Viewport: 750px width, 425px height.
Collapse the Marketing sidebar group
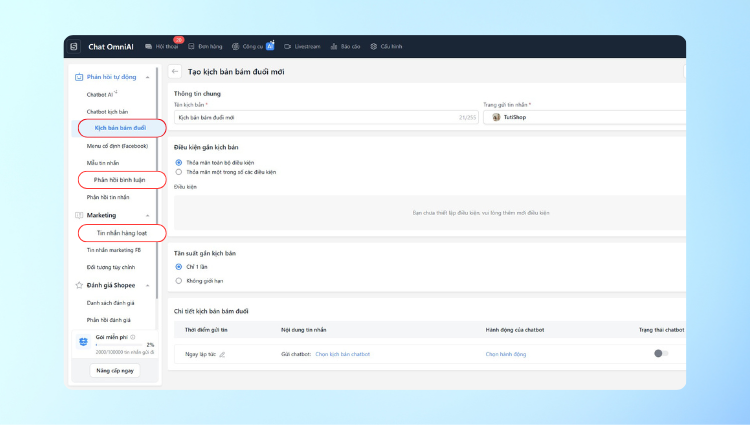tap(148, 215)
